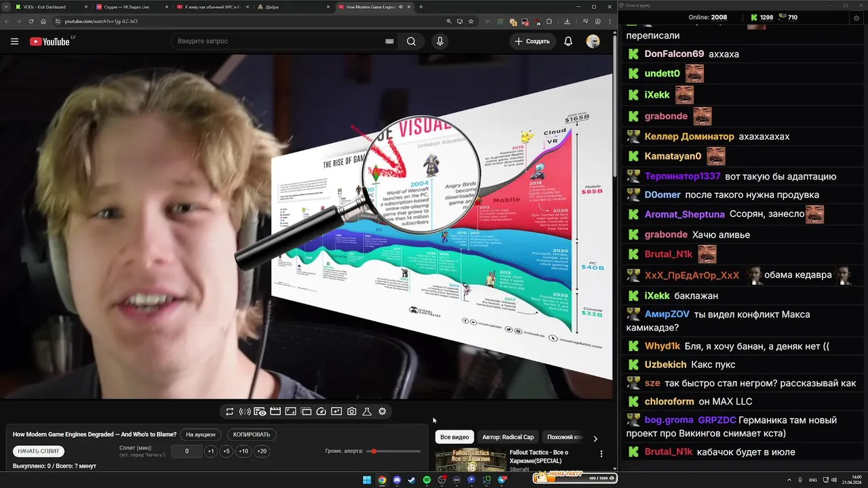
Task: Adjust the Громк. алерта volume slider
Action: (x=394, y=451)
